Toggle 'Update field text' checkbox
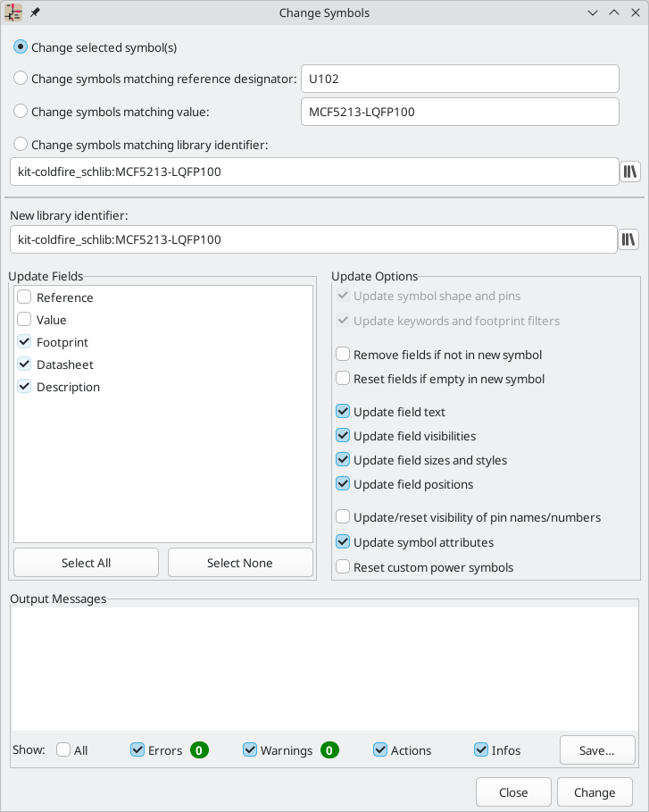This screenshot has height=812, width=649. coord(343,412)
